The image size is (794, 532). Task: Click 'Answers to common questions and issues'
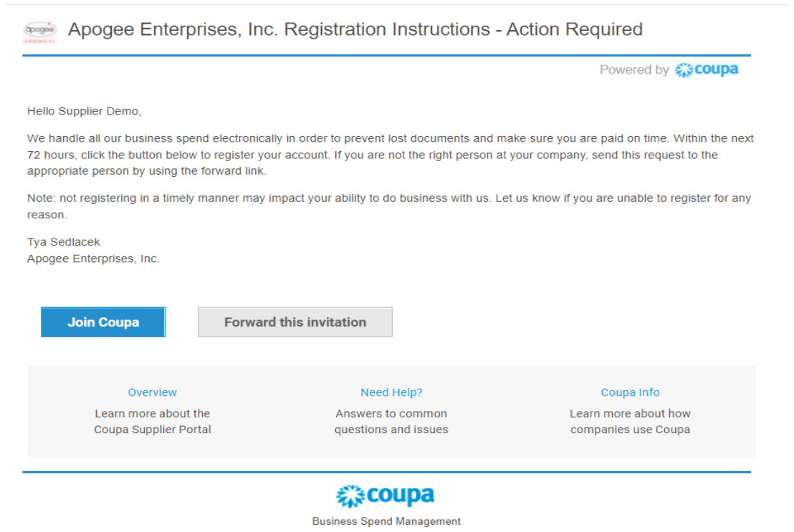391,421
